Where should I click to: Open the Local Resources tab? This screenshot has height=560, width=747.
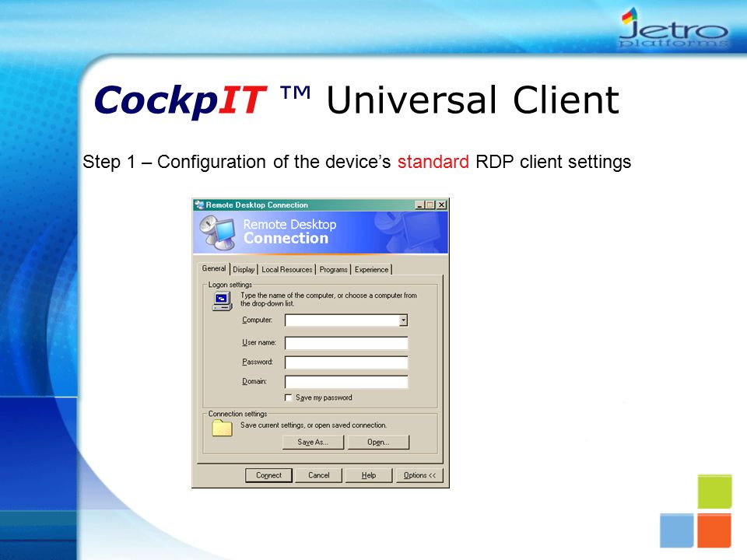(287, 270)
